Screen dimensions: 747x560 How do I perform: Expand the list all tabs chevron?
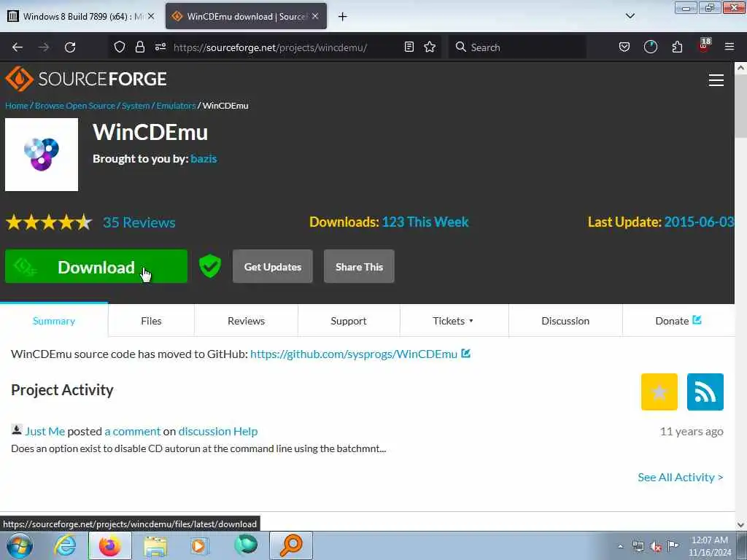[x=630, y=16]
